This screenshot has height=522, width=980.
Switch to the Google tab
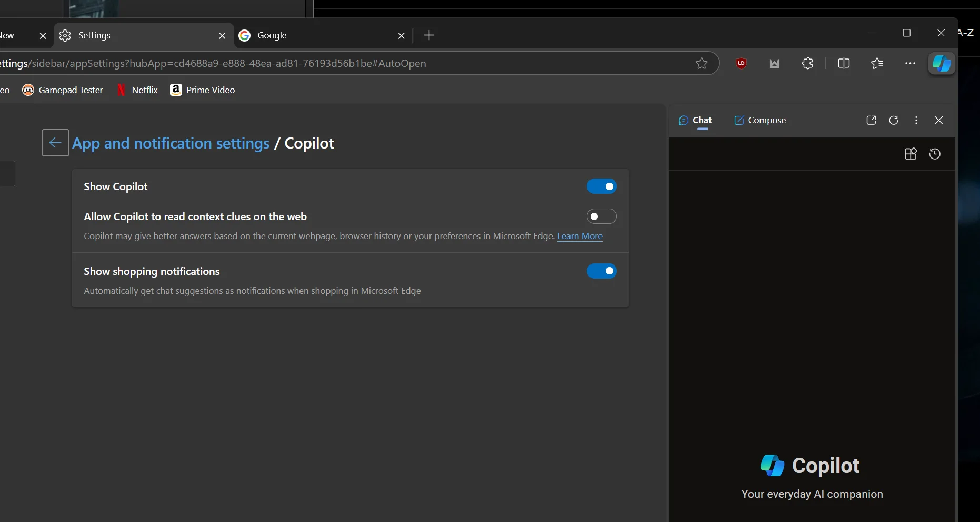323,35
